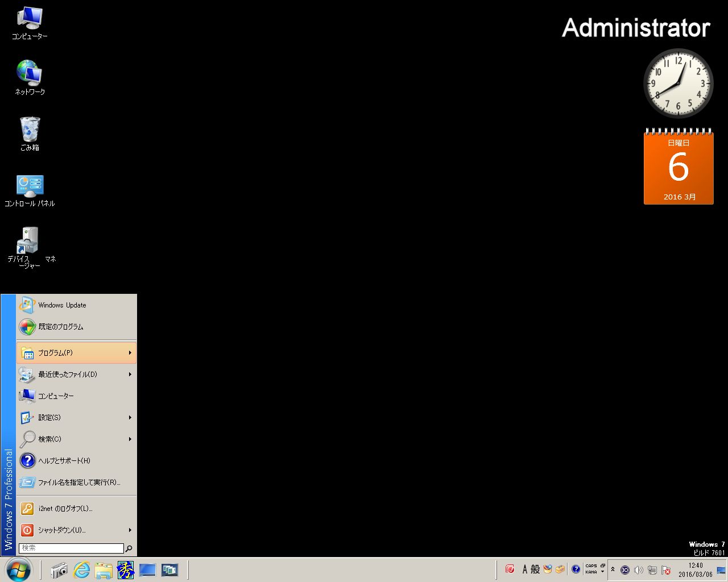Expand the 検索(C) submenu
The width and height of the screenshot is (728, 582).
pos(76,439)
